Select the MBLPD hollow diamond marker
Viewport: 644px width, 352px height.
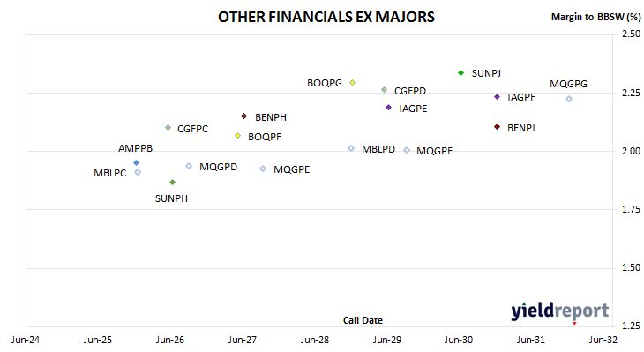[x=351, y=148]
